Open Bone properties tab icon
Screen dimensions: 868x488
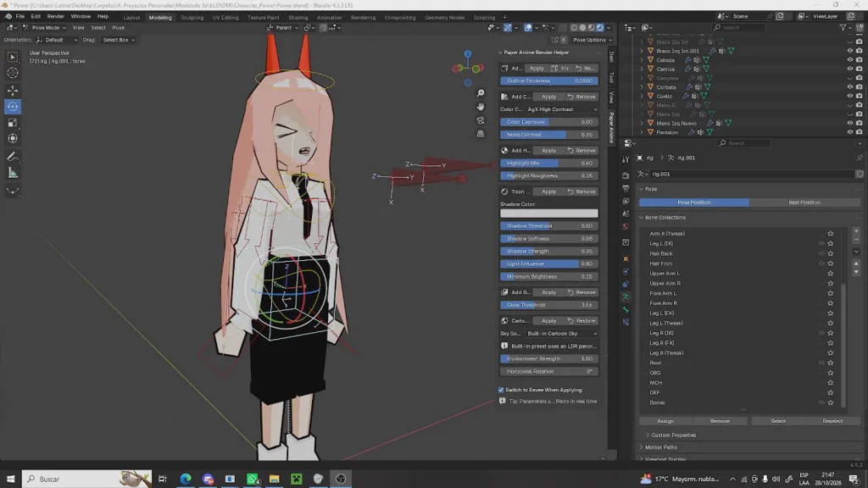point(626,309)
